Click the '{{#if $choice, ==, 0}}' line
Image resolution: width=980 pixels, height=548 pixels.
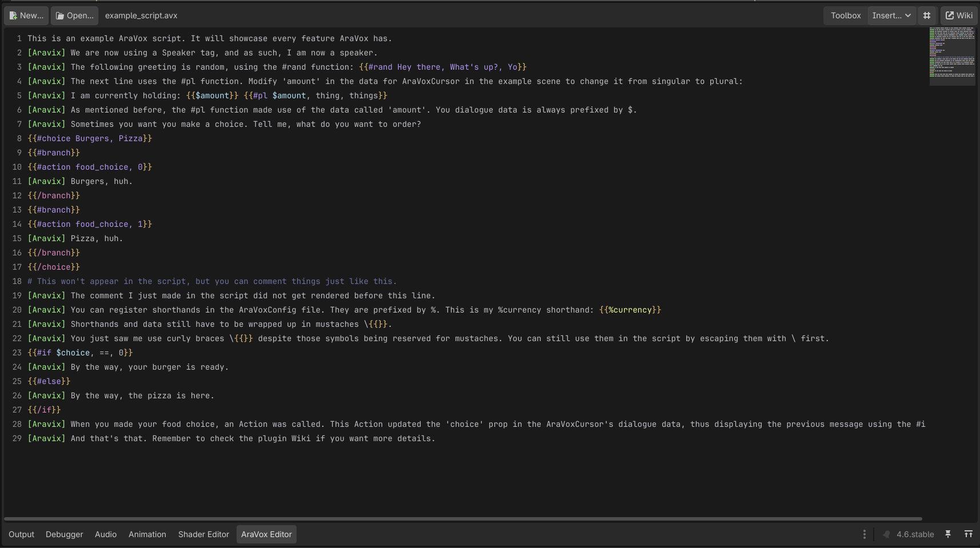click(80, 353)
